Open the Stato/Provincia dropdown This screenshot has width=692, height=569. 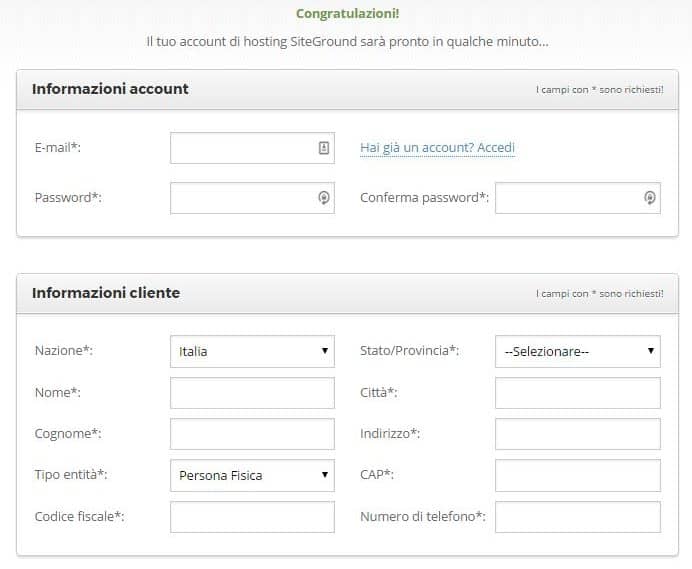(x=578, y=351)
